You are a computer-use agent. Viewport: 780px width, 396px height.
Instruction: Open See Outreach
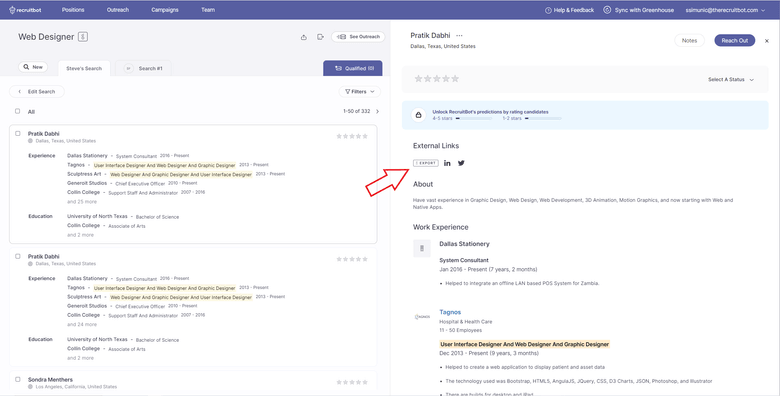[x=358, y=37]
